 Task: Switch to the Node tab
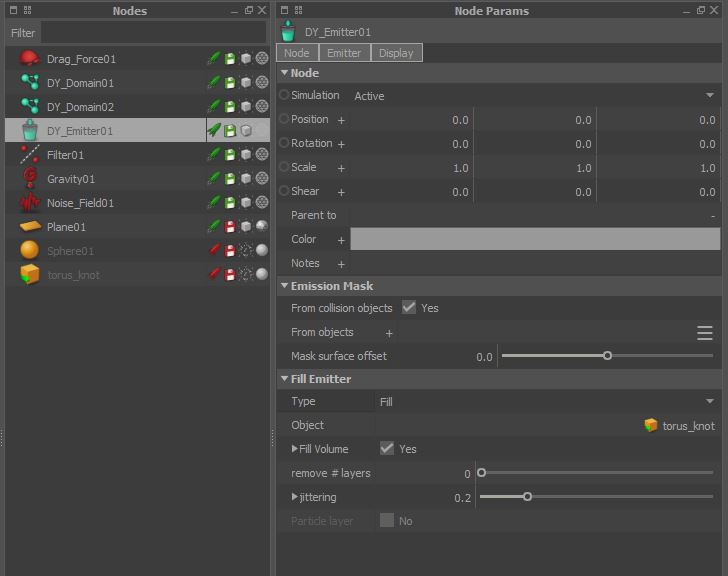[297, 53]
